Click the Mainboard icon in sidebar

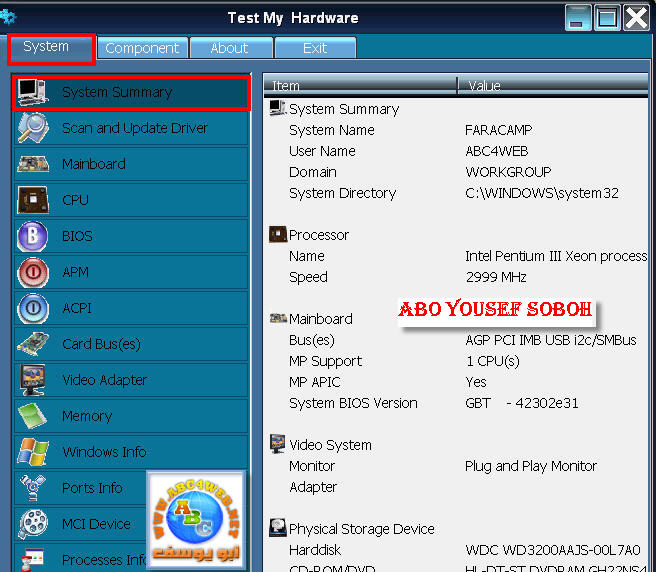tap(33, 164)
